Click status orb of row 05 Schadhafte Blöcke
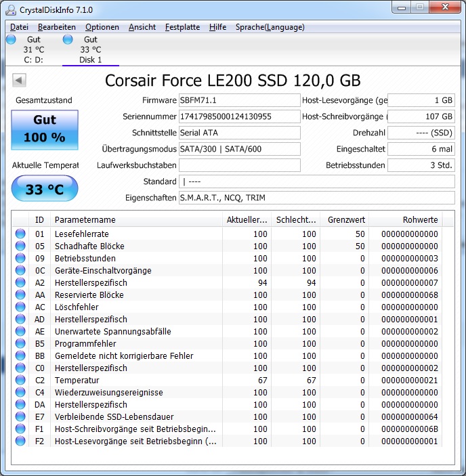This screenshot has width=466, height=476. tap(20, 246)
